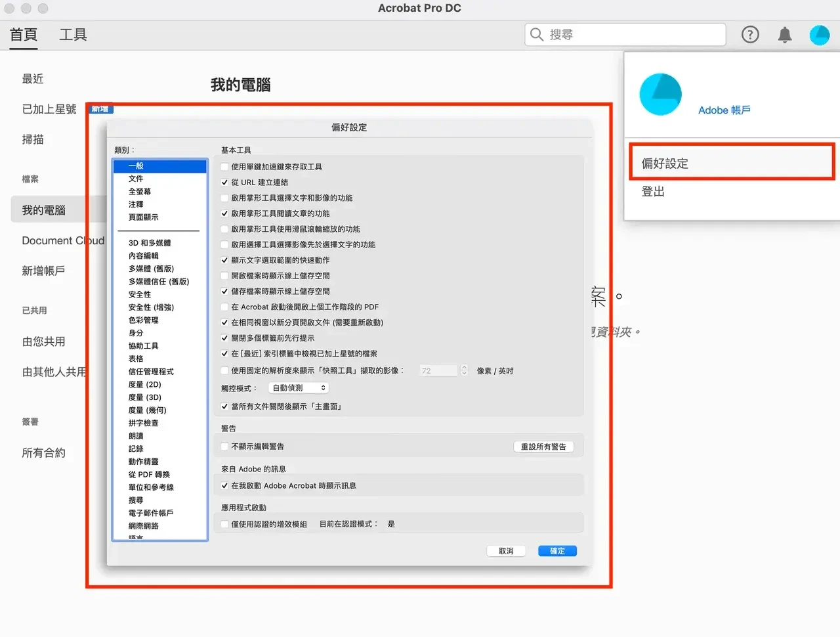Open the 觸控模式 自動偵測 dropdown
Image resolution: width=840 pixels, height=637 pixels.
click(299, 388)
